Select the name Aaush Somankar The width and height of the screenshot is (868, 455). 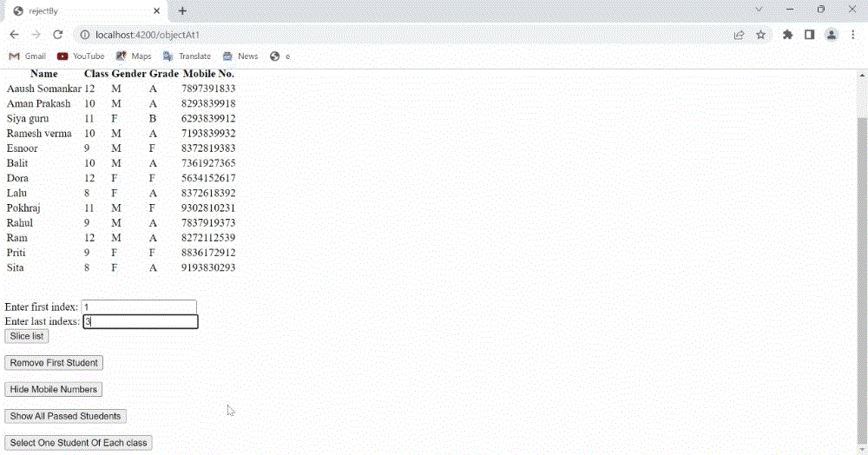point(43,89)
